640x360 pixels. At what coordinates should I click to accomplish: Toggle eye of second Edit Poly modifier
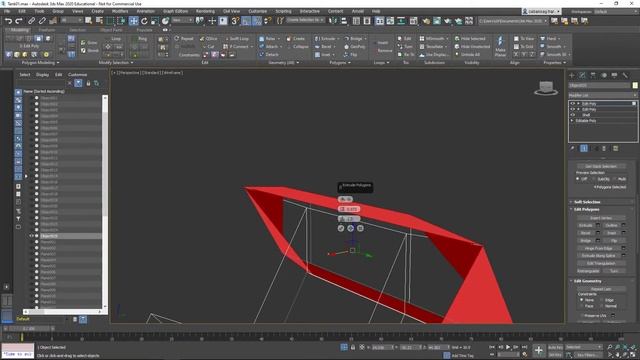click(x=572, y=109)
